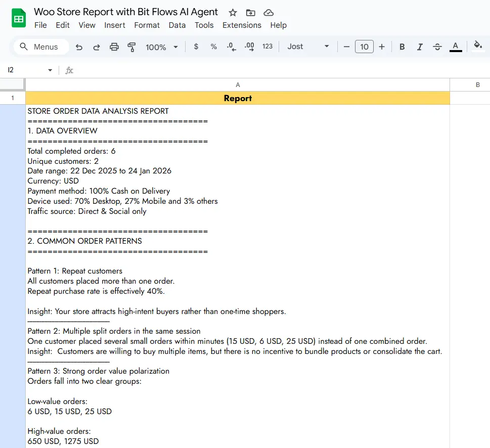Screen dimensions: 490x448
Task: Open the Format menu
Action: (x=147, y=25)
